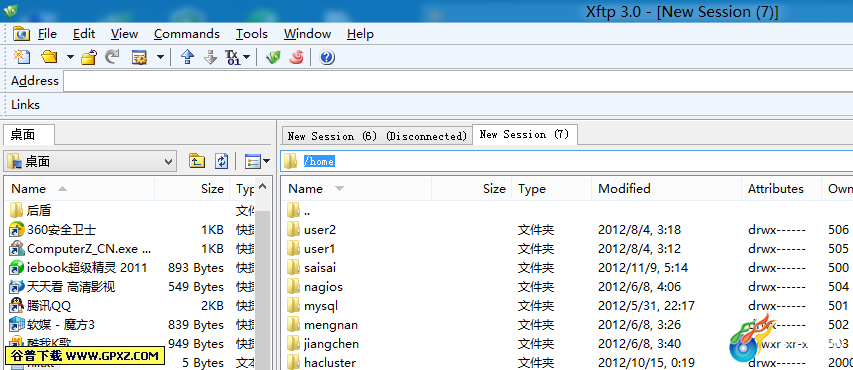Click the blue Upload arrow icon
853x370 pixels.
click(187, 57)
